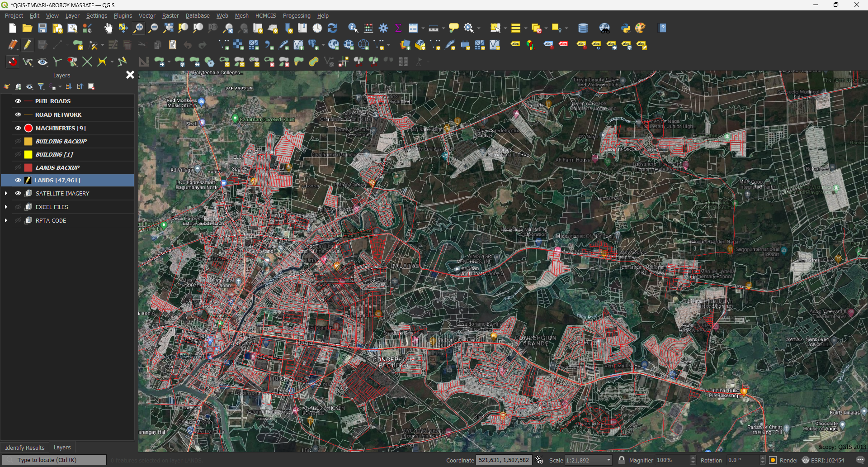Toggle the Render checkbox in status bar

pos(773,460)
